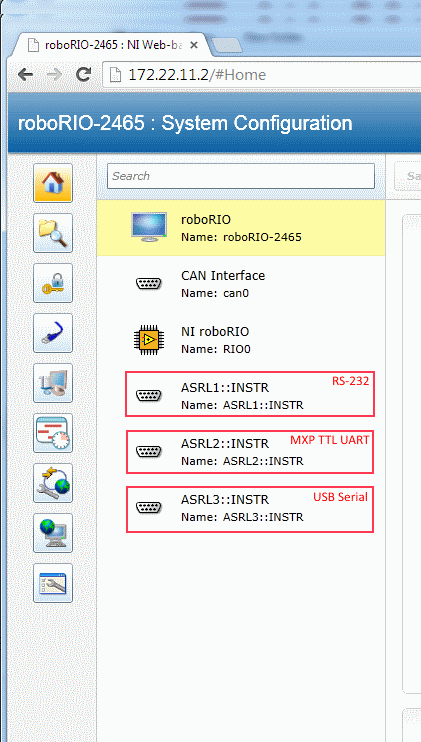Click the 'CAN Interface' title text
This screenshot has width=421, height=742.
click(223, 275)
